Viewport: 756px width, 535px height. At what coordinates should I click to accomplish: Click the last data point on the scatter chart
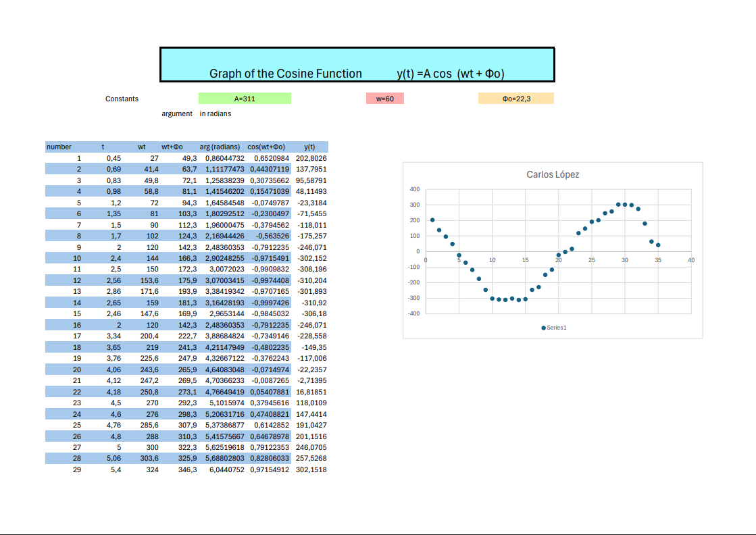pos(658,245)
